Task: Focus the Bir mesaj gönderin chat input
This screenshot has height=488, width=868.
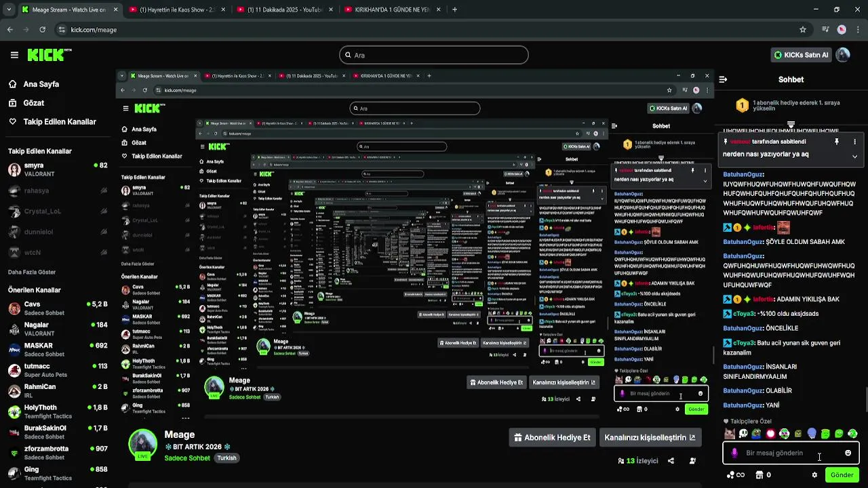Action: [x=791, y=453]
